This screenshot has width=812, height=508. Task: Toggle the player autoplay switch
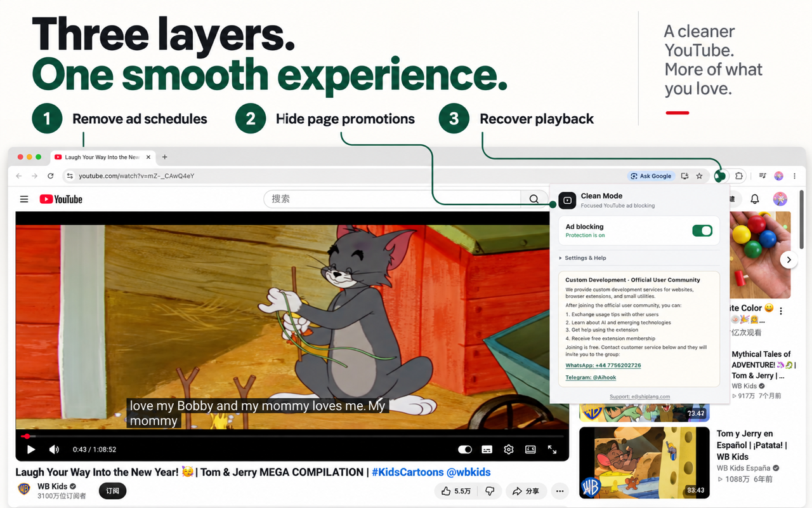(465, 450)
